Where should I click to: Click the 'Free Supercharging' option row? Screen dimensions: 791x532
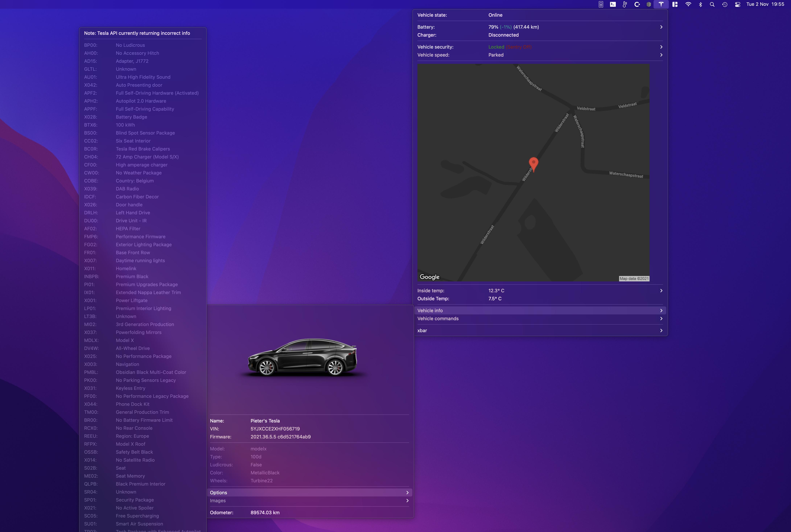(x=143, y=516)
